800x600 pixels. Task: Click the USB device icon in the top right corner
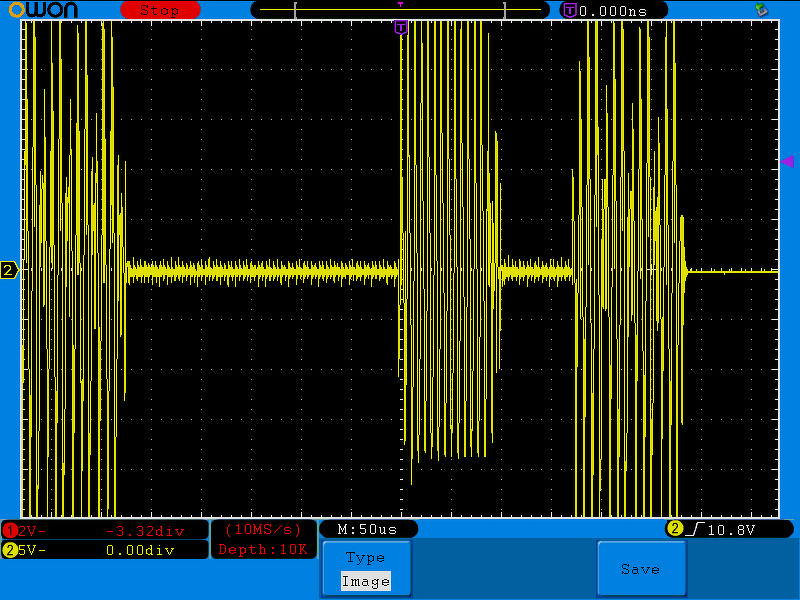coord(761,10)
